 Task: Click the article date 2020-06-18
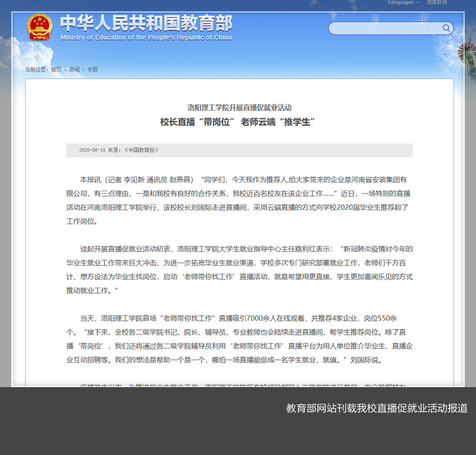[x=92, y=150]
